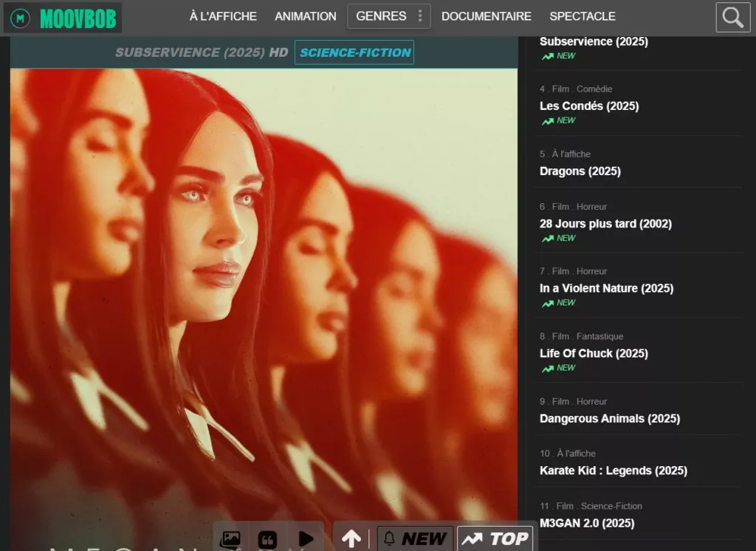Toggle the NEW bell list button
Screen dimensions: 756x551
(415, 538)
